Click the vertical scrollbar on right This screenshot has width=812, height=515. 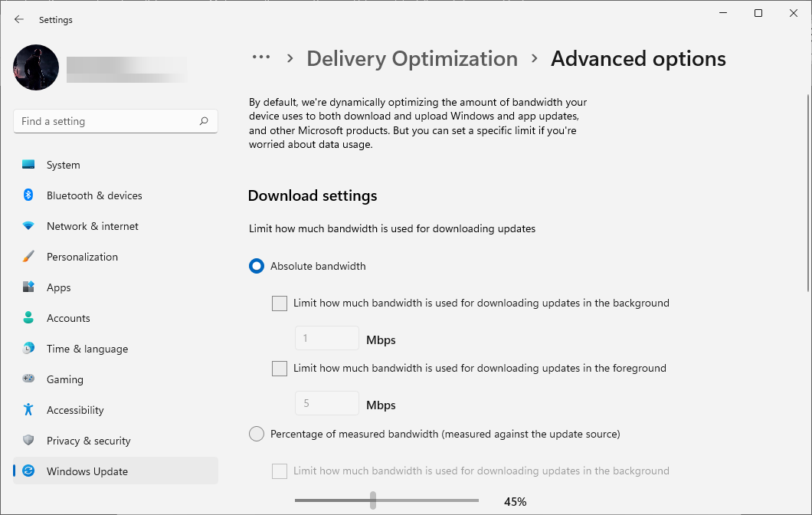pyautogui.click(x=808, y=192)
